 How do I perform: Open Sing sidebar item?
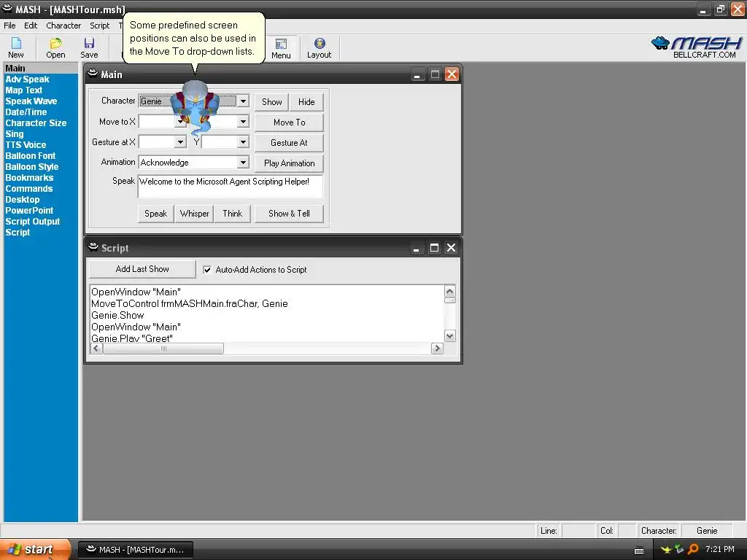15,134
